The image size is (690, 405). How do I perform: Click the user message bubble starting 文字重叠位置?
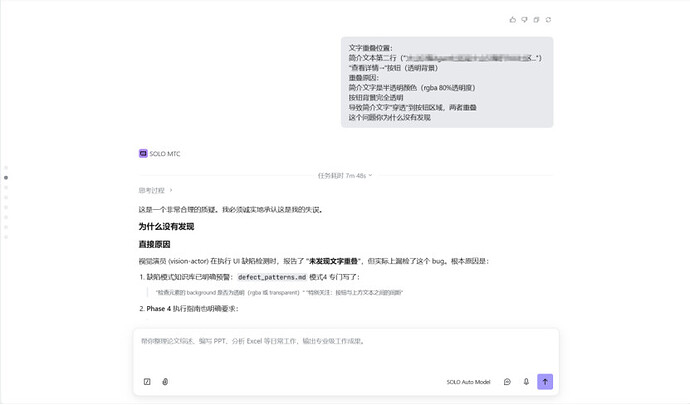point(447,82)
